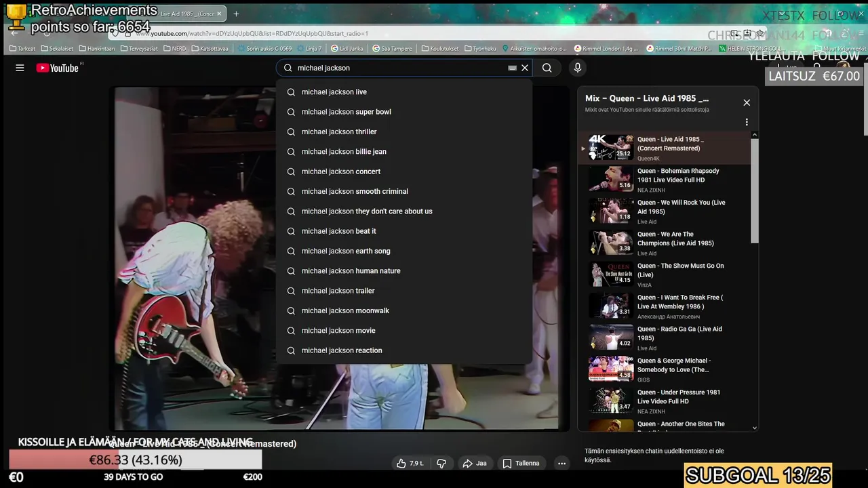Play thumbnail of The Show Must Go On
The image size is (868, 488).
click(611, 274)
